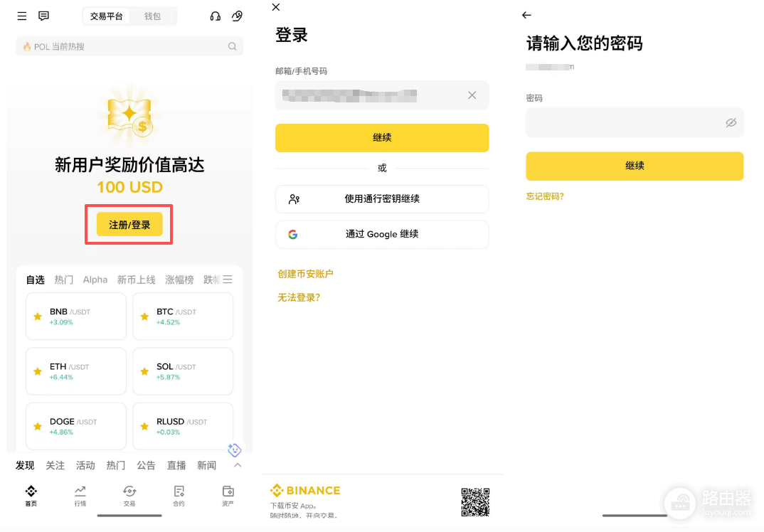Image resolution: width=764 pixels, height=532 pixels.
Task: Open the messages chat icon
Action: 44,16
